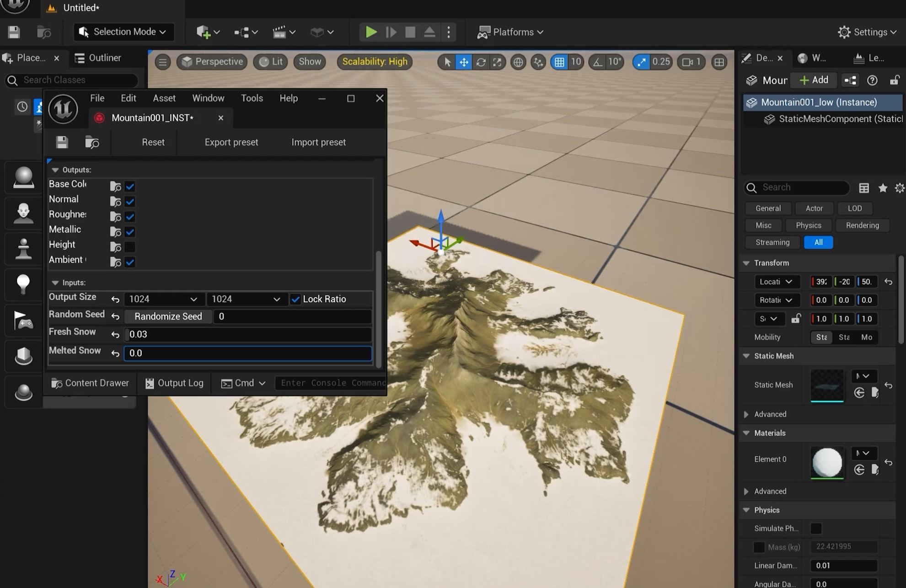The image size is (906, 588).
Task: Open the Selection Mode dropdown
Action: [x=123, y=32]
